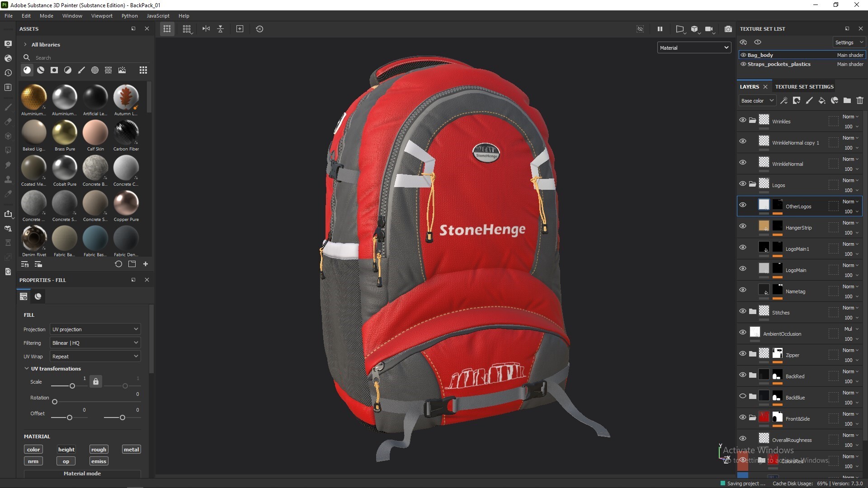Select the rough material channel button

point(99,449)
